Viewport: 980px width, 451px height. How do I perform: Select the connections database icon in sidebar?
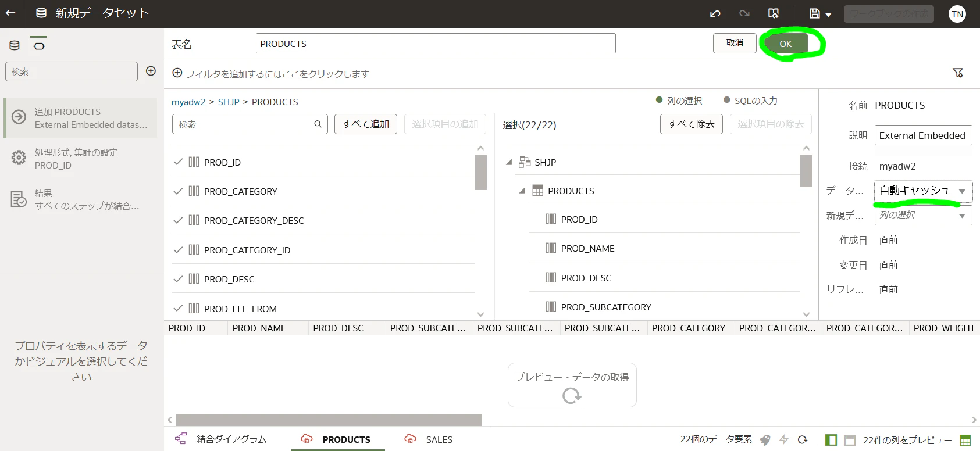point(15,45)
